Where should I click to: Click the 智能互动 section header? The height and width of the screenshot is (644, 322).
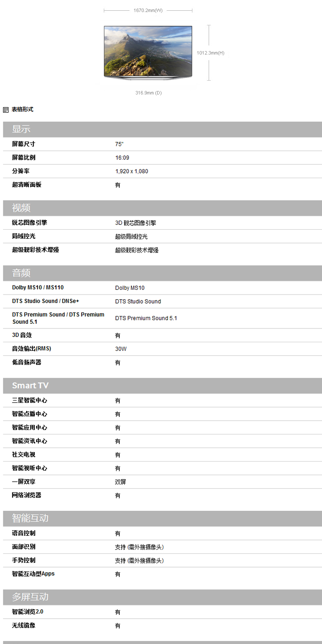(x=30, y=518)
